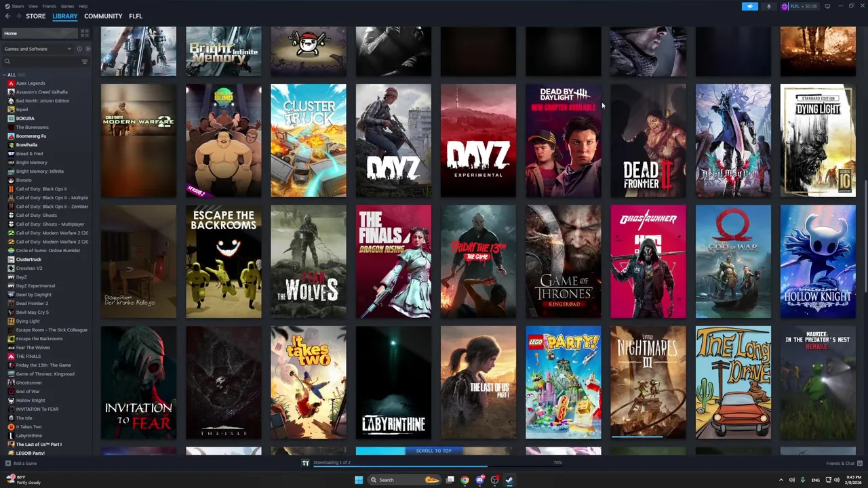Open the Dead Frontier II cover
This screenshot has width=868, height=488.
coord(648,141)
